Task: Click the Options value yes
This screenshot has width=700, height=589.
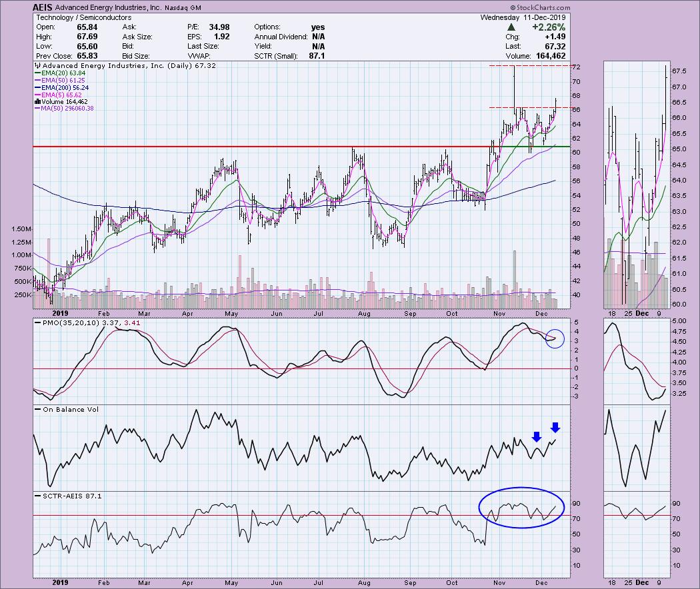Action: [x=318, y=27]
